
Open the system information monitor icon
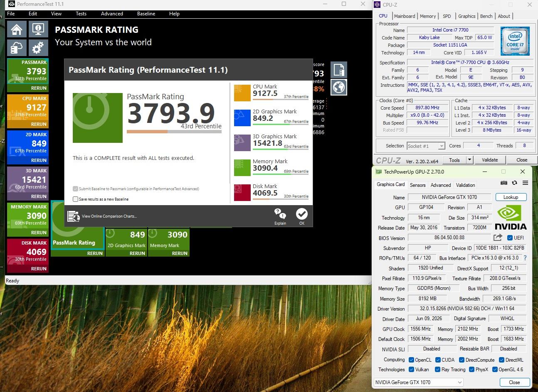[38, 30]
